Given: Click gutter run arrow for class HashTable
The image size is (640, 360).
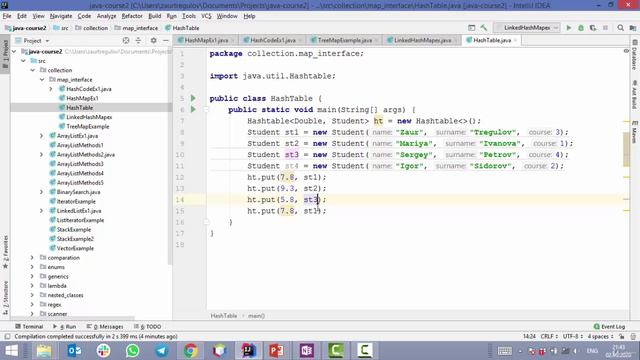Looking at the screenshot, I should [193, 98].
